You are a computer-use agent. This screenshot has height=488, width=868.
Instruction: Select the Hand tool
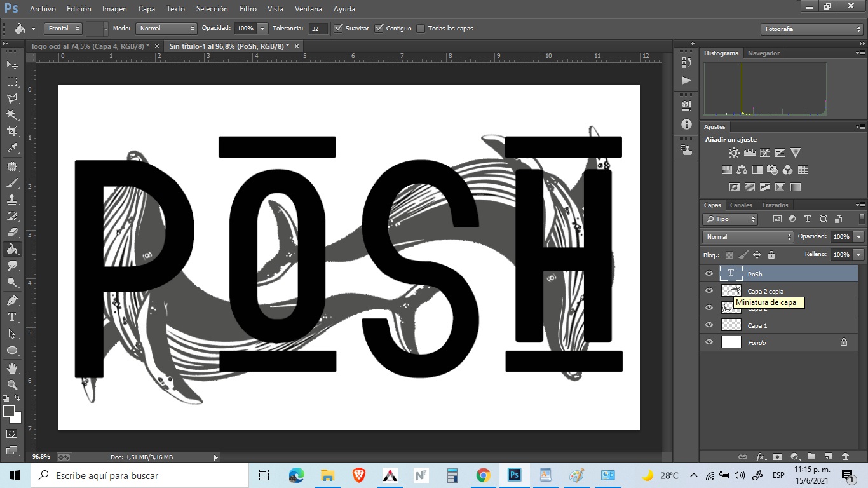pos(12,368)
